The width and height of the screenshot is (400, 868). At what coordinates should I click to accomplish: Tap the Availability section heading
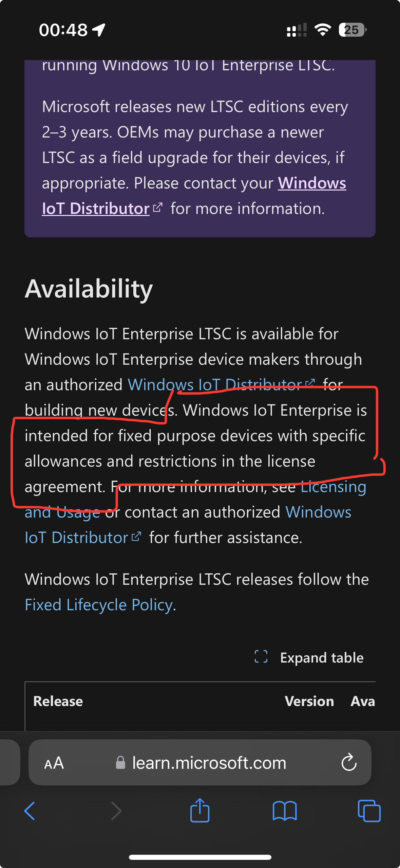[89, 289]
